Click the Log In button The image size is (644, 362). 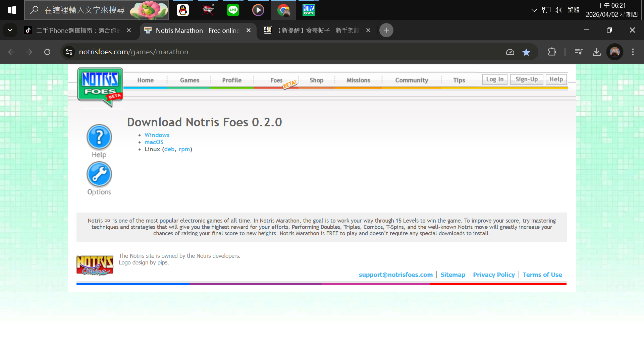pyautogui.click(x=495, y=79)
